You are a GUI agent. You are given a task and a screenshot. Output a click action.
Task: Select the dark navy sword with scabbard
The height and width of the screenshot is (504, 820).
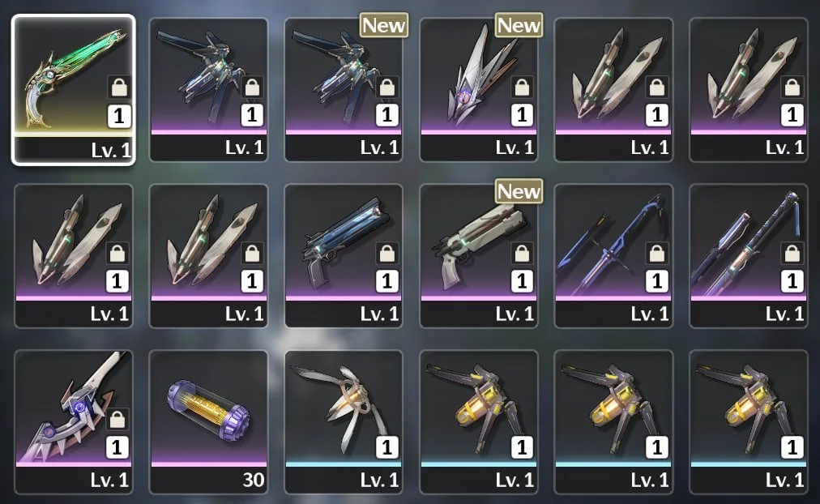point(749,256)
